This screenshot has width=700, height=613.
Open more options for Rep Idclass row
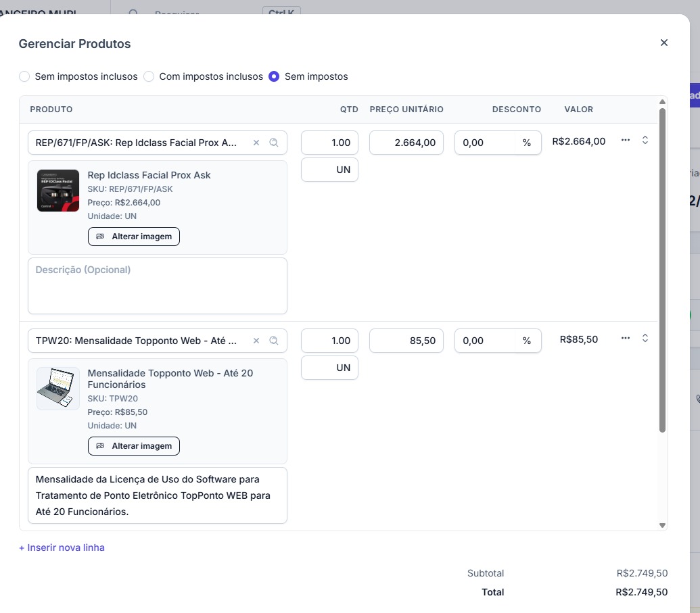tap(626, 140)
